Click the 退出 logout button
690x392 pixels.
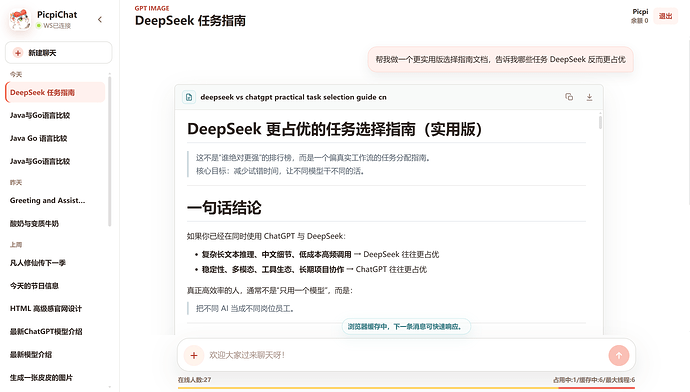(x=665, y=16)
